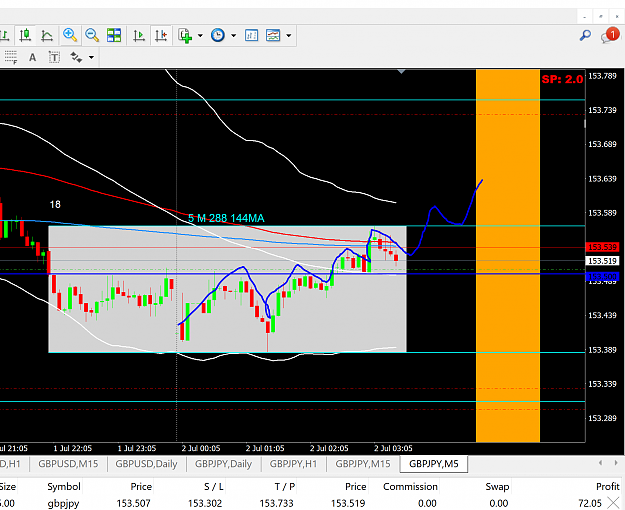This screenshot has height=510, width=625.
Task: Sort trades by the T / P column
Action: [x=285, y=486]
